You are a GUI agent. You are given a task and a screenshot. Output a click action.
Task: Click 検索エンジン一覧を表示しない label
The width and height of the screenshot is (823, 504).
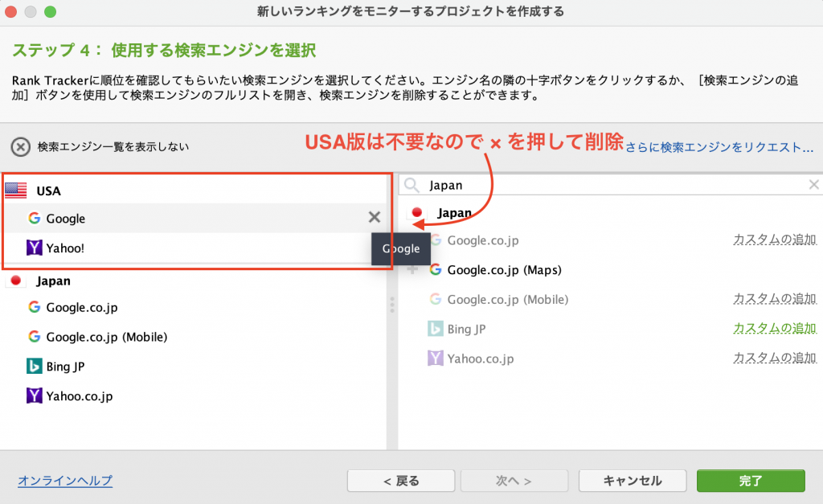click(113, 146)
